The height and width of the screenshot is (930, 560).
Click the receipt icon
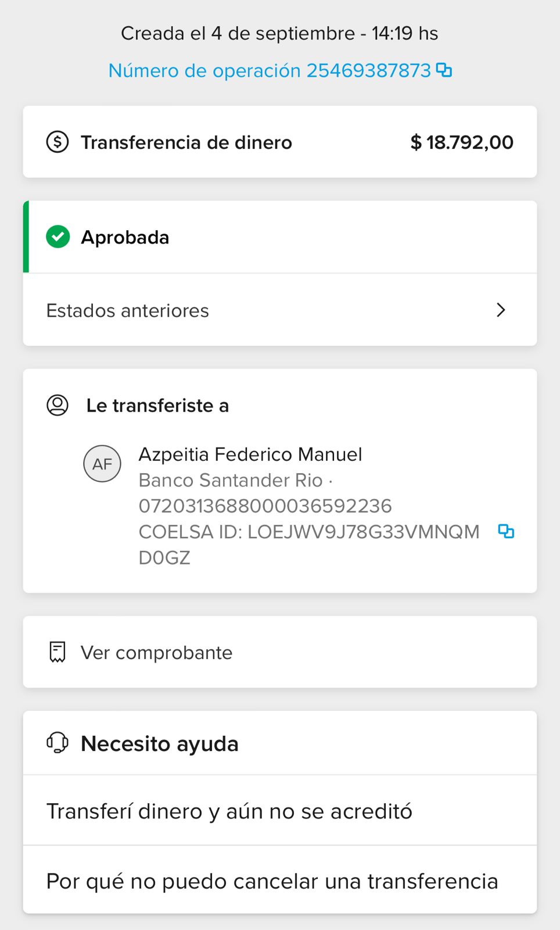[x=58, y=652]
